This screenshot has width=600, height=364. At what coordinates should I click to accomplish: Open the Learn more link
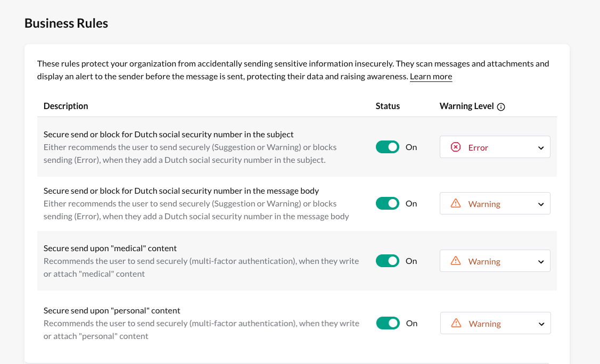[x=431, y=77]
